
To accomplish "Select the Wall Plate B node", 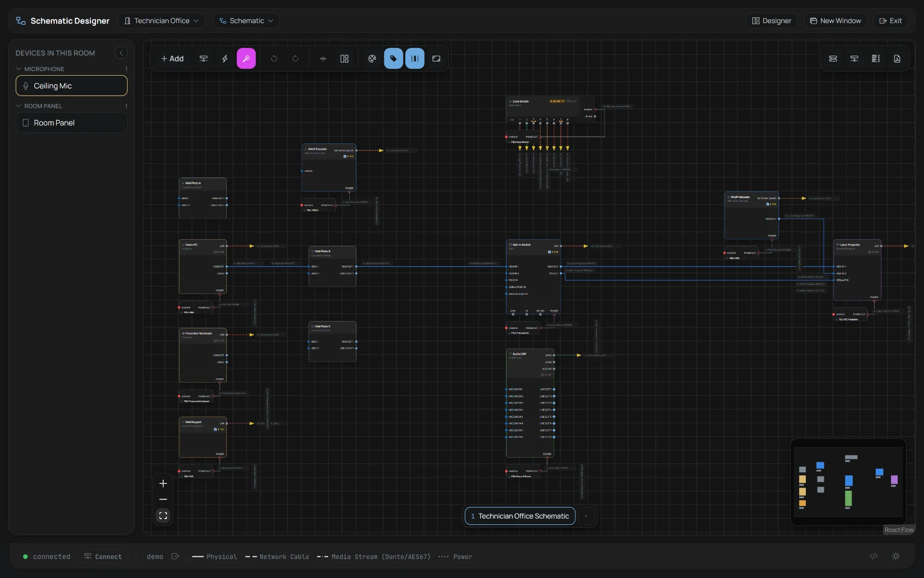I will pyautogui.click(x=332, y=266).
